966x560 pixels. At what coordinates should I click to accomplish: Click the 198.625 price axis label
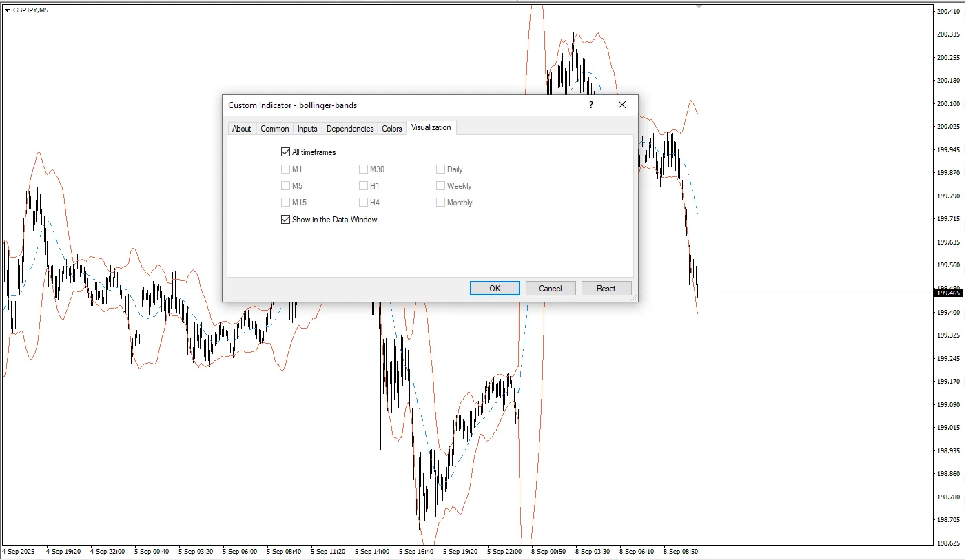949,543
